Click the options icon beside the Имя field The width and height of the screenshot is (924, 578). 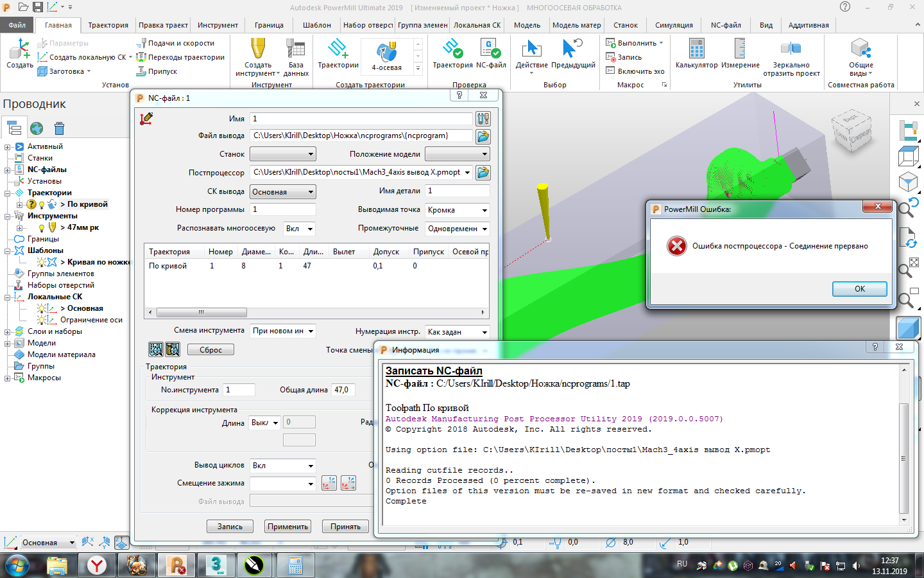tap(483, 119)
